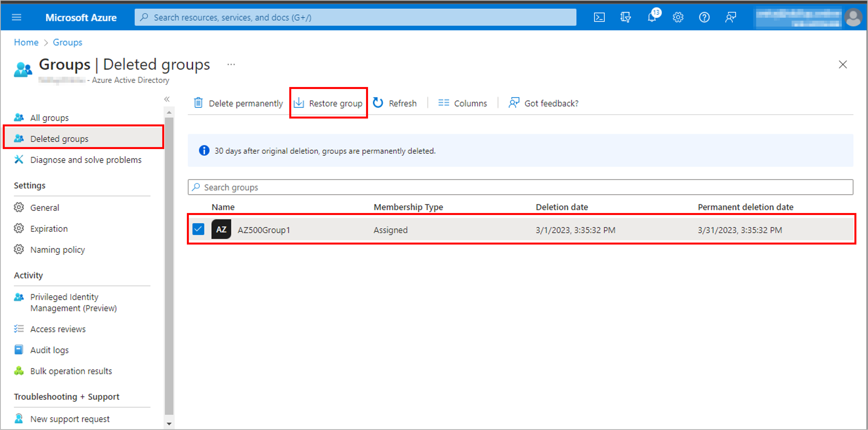Click the Refresh circular arrow icon
This screenshot has height=430, width=868.
click(378, 103)
